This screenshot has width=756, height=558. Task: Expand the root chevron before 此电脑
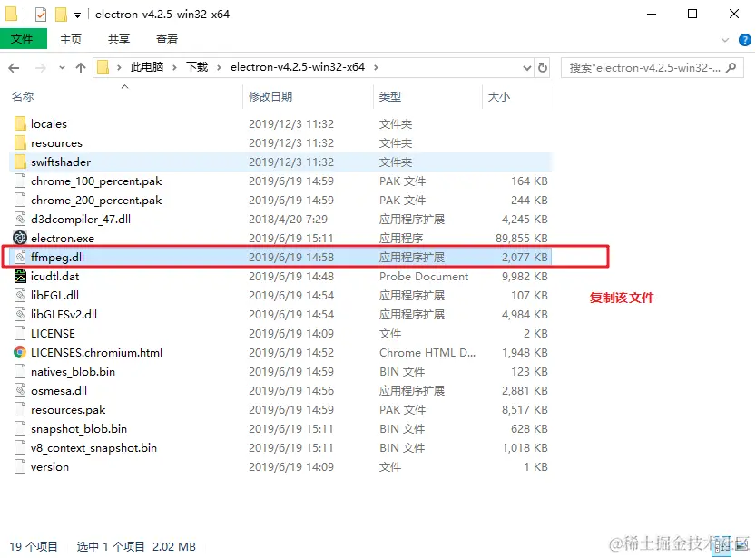pos(119,67)
